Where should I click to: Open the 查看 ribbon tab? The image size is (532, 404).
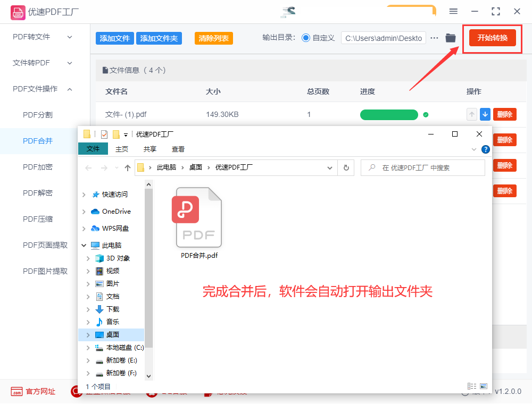pyautogui.click(x=178, y=149)
